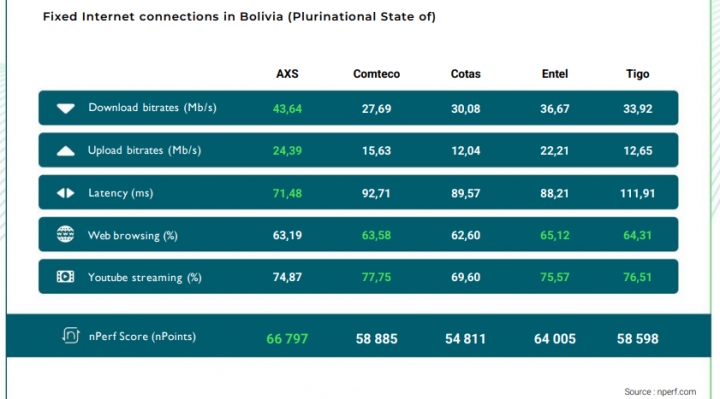This screenshot has height=399, width=720.
Task: Click Comteco Youtube streaming value 77,75
Action: 376,277
